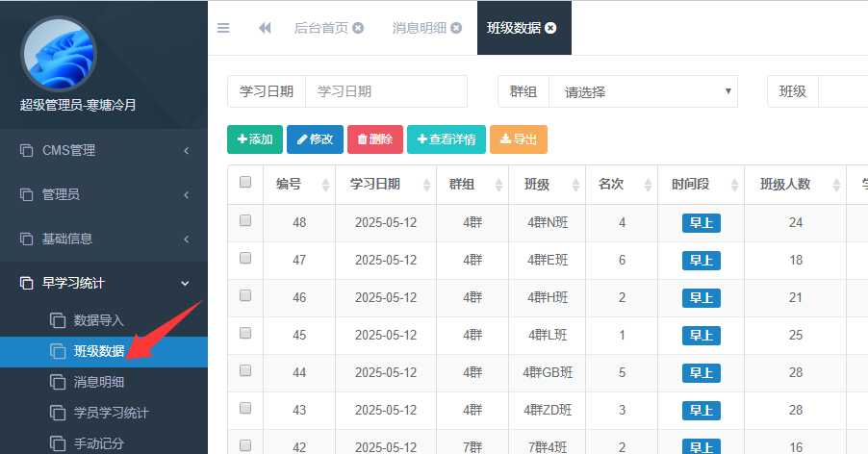Click the double left arrow tab scroller
868x454 pixels.
point(265,28)
